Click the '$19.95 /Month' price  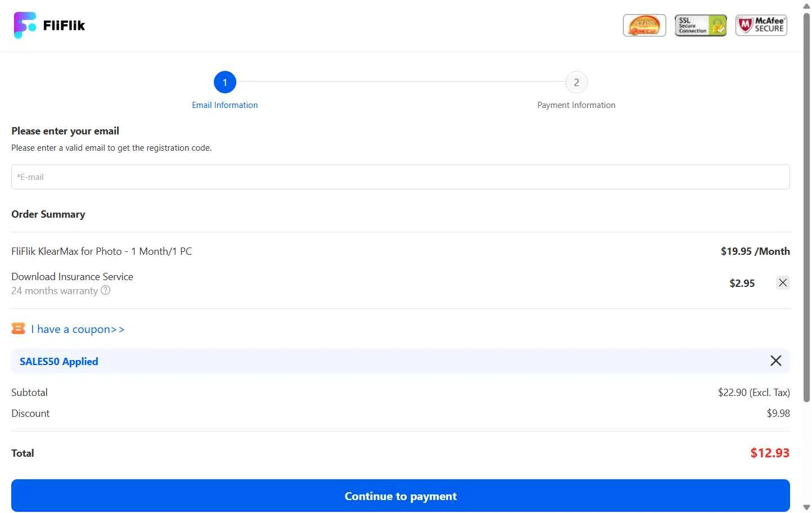point(755,251)
